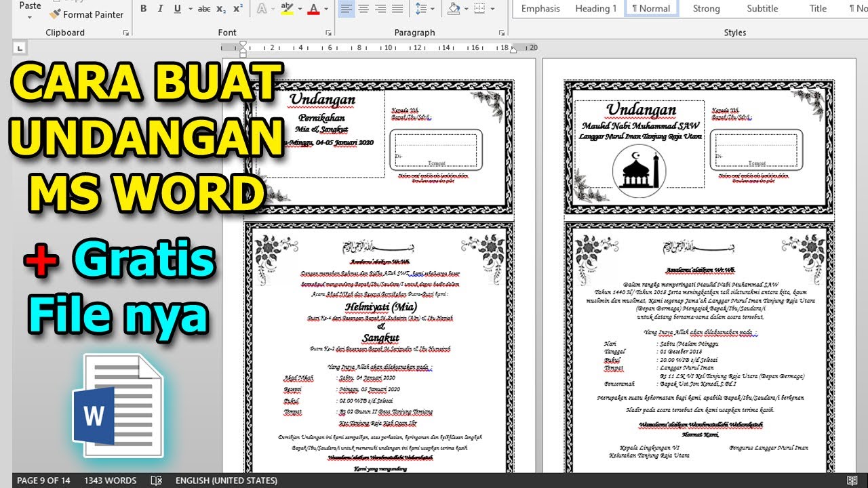Screen dimensions: 868x488
Task: Align text left
Action: (x=347, y=9)
